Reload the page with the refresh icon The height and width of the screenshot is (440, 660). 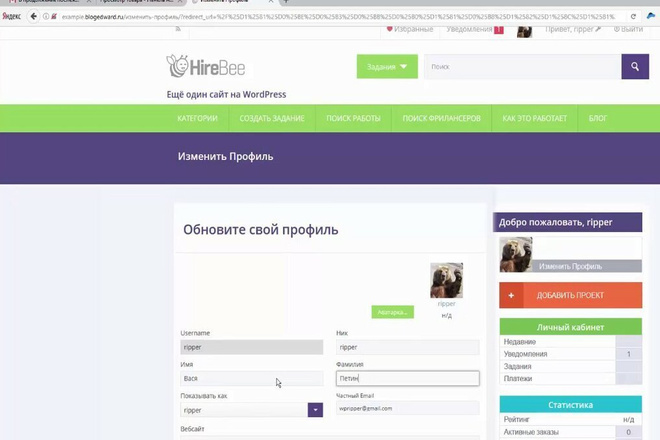(x=633, y=16)
